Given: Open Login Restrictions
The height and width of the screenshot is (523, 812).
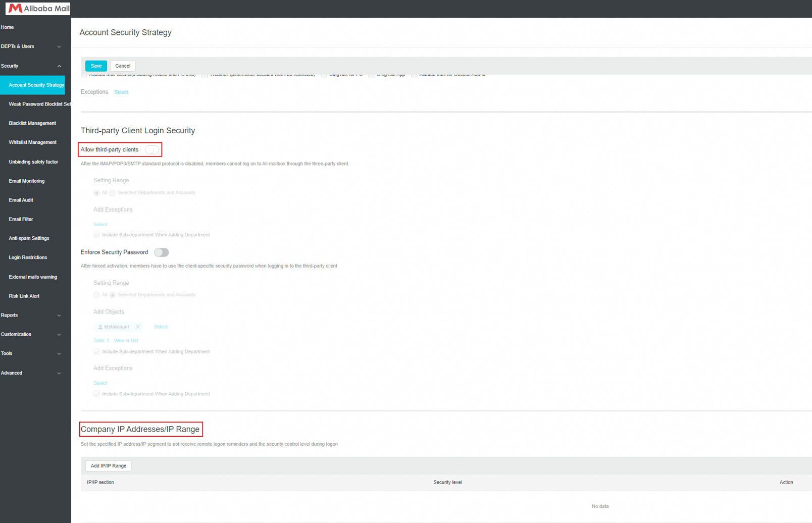Looking at the screenshot, I should tap(28, 257).
